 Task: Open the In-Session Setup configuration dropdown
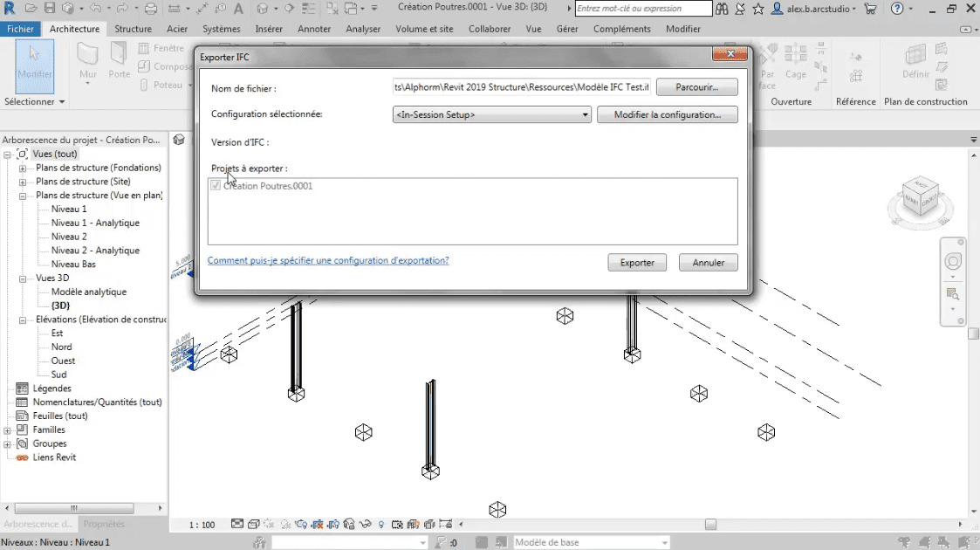[x=492, y=114]
